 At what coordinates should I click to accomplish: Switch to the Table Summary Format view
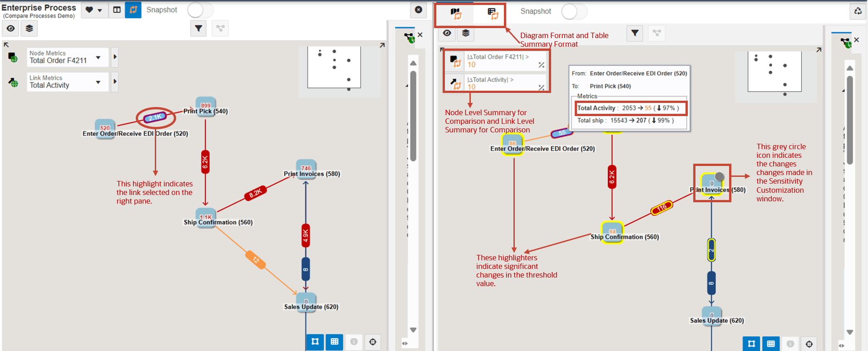coord(493,14)
